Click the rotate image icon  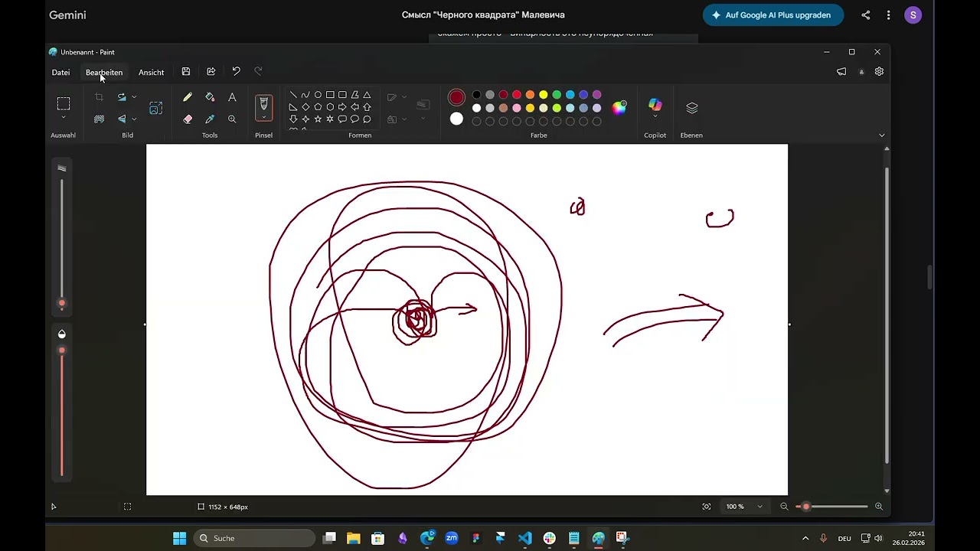click(122, 97)
